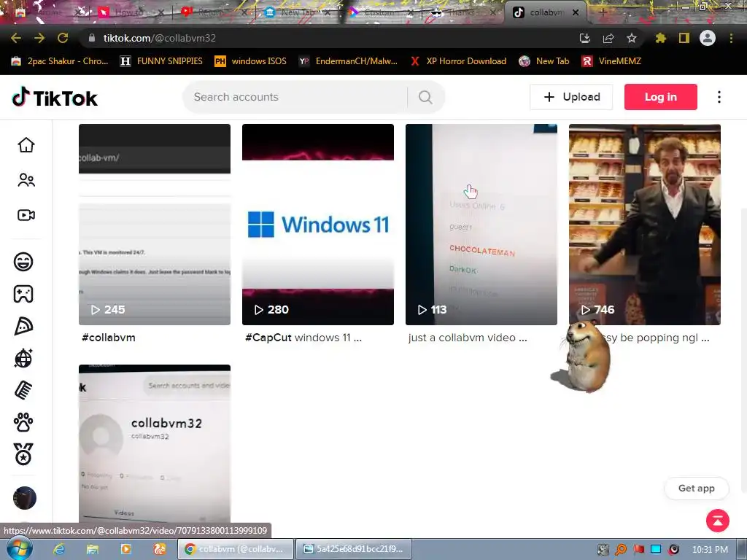Bookmark this page with star icon

click(632, 38)
